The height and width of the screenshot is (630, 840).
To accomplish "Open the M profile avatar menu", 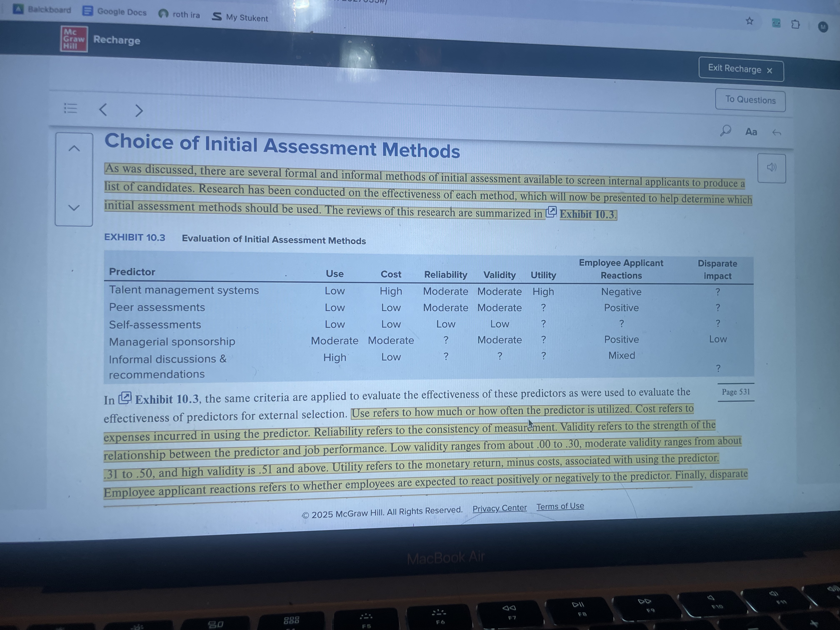I will (x=823, y=26).
